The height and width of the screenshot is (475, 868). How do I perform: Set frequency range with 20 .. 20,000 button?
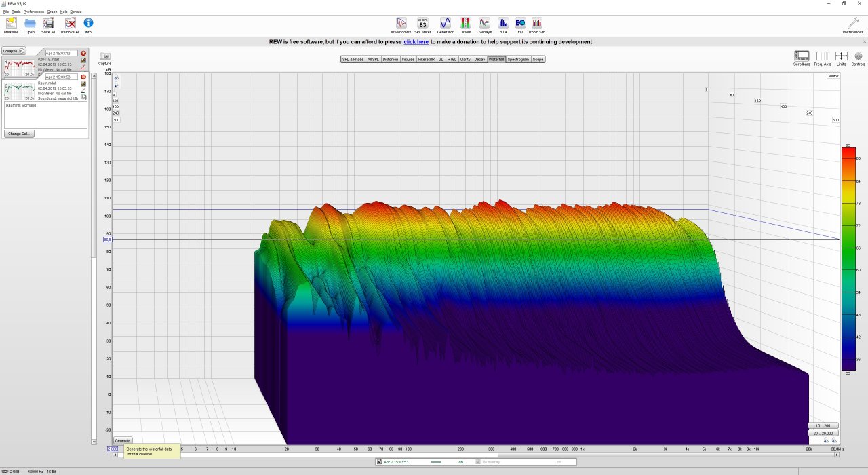pos(823,433)
